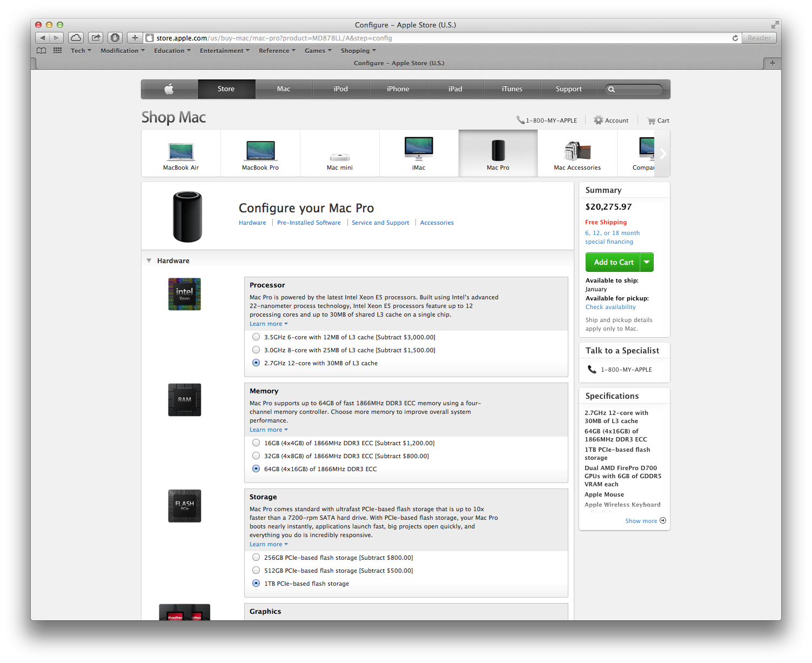Open the iPhone navigation tab
This screenshot has height=663, width=812.
coord(398,89)
